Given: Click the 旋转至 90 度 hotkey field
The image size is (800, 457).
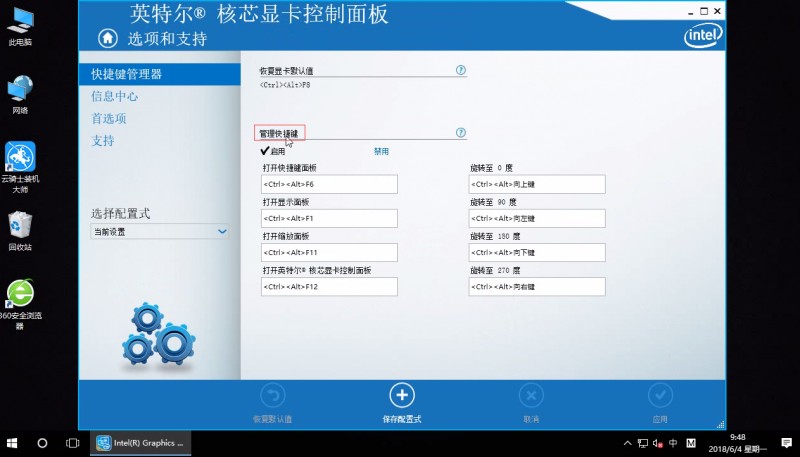Looking at the screenshot, I should click(x=537, y=218).
